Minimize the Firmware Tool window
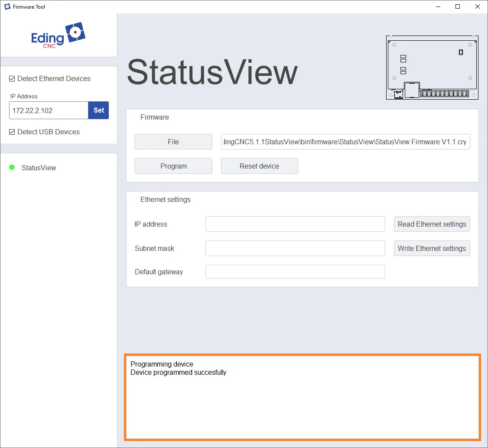This screenshot has height=448, width=488. [438, 6]
